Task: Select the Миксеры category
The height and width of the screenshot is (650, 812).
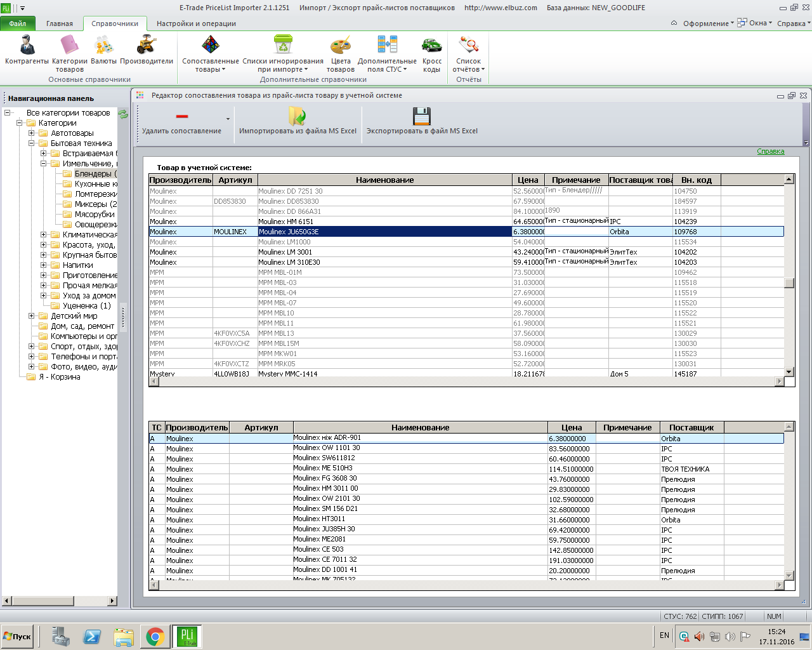Action: 96,204
